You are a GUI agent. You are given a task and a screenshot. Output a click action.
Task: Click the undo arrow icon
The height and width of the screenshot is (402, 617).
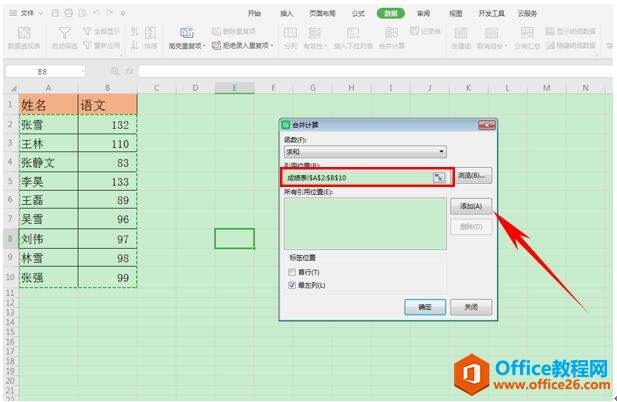96,13
